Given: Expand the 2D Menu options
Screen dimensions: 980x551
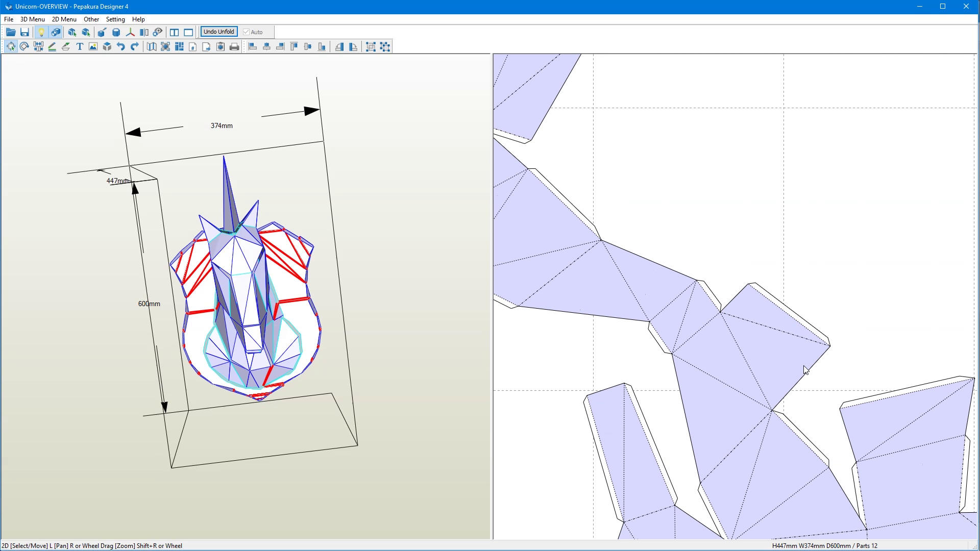Looking at the screenshot, I should [x=63, y=19].
